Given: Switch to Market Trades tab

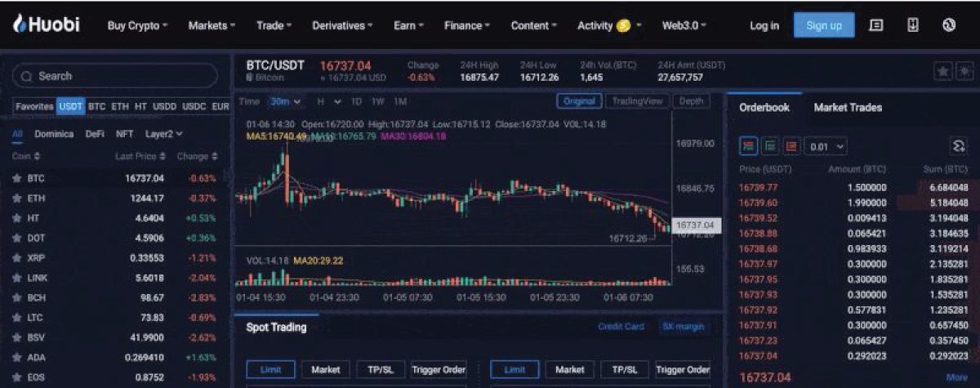Looking at the screenshot, I should 848,107.
